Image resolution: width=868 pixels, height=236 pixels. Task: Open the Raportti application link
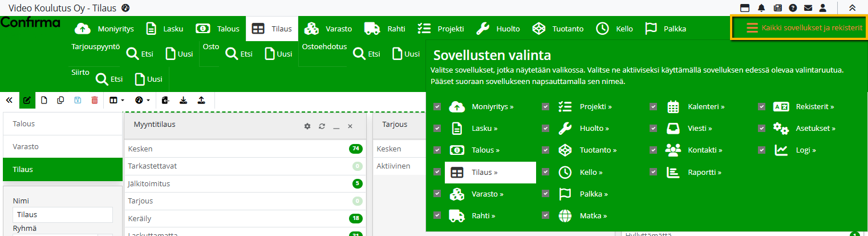[x=704, y=172]
